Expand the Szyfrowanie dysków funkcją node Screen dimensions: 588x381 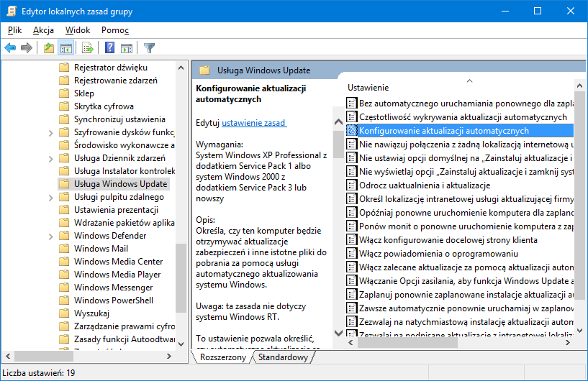tap(50, 132)
